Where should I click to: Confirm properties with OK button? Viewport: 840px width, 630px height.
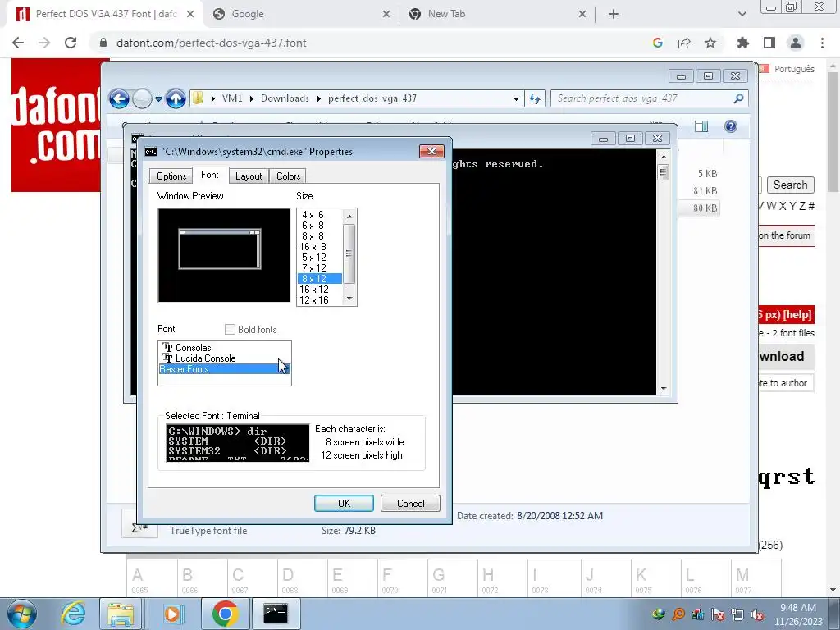point(344,504)
